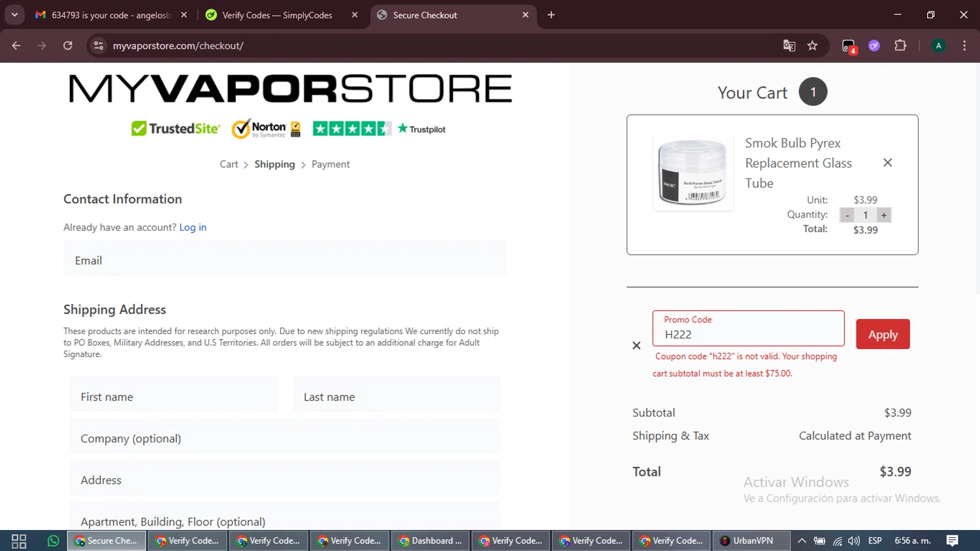Viewport: 980px width, 551px height.
Task: Increase quantity with the plus button
Action: pos(884,215)
